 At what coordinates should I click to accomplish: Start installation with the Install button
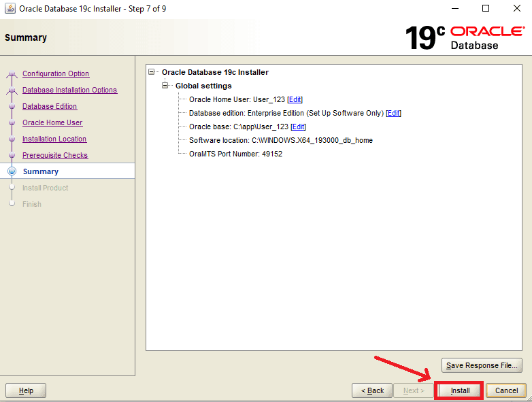460,390
